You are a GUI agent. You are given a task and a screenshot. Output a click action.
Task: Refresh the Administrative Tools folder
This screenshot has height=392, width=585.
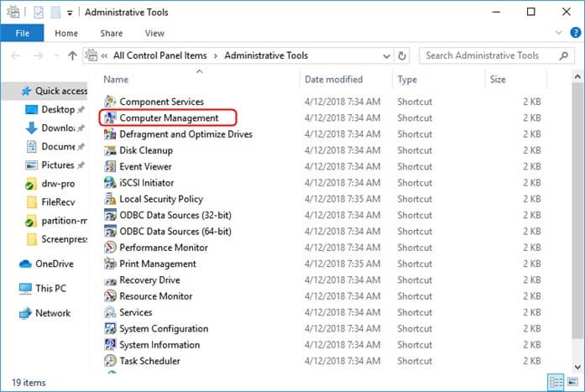[x=402, y=56]
